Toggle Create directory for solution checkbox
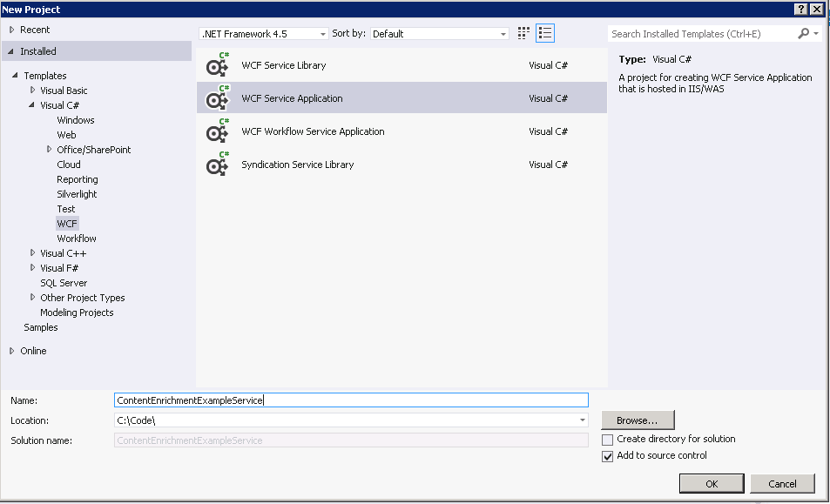 pos(608,440)
